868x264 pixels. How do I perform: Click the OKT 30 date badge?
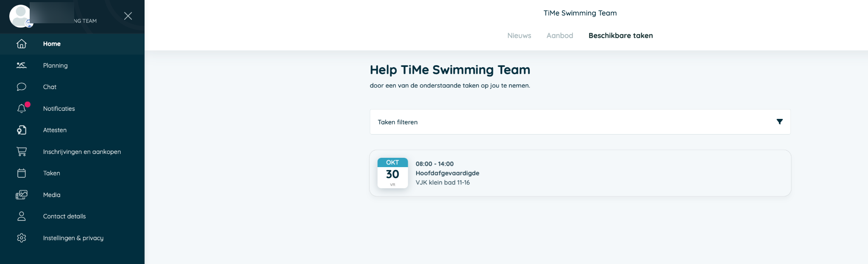pyautogui.click(x=392, y=173)
